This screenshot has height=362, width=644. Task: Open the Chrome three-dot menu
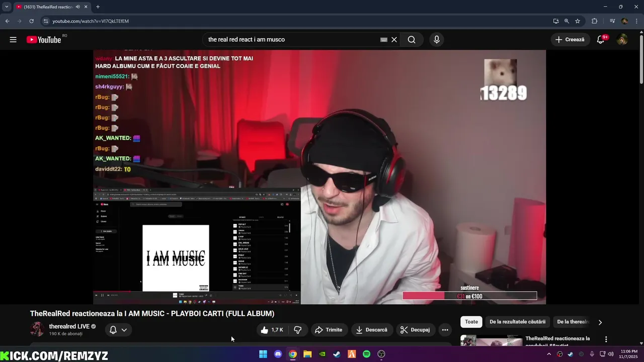pyautogui.click(x=636, y=21)
